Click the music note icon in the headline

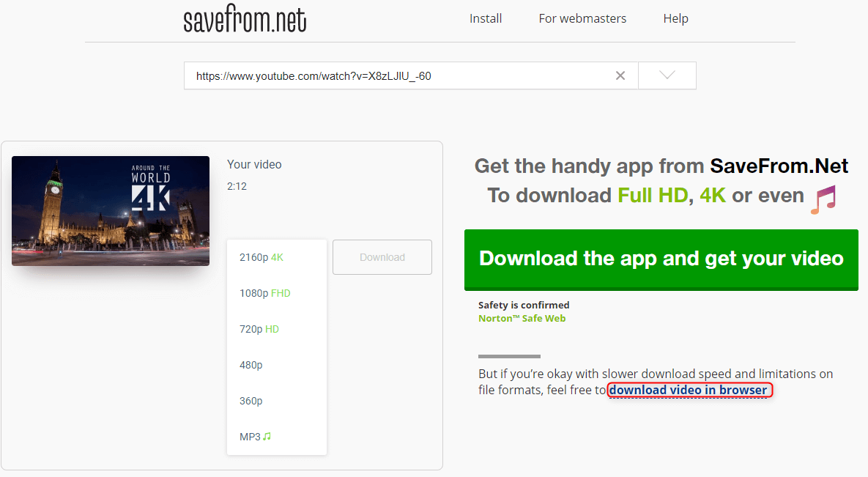823,198
